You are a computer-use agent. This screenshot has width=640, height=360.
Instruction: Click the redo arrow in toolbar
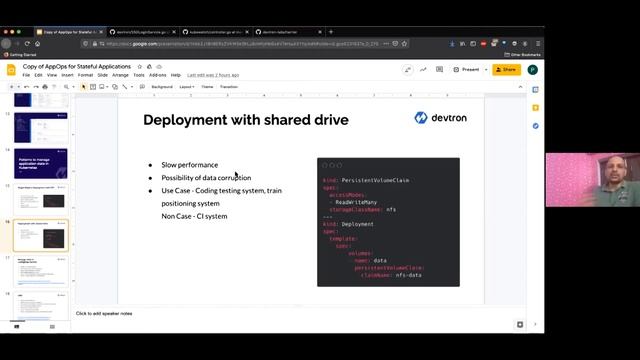tap(36, 87)
